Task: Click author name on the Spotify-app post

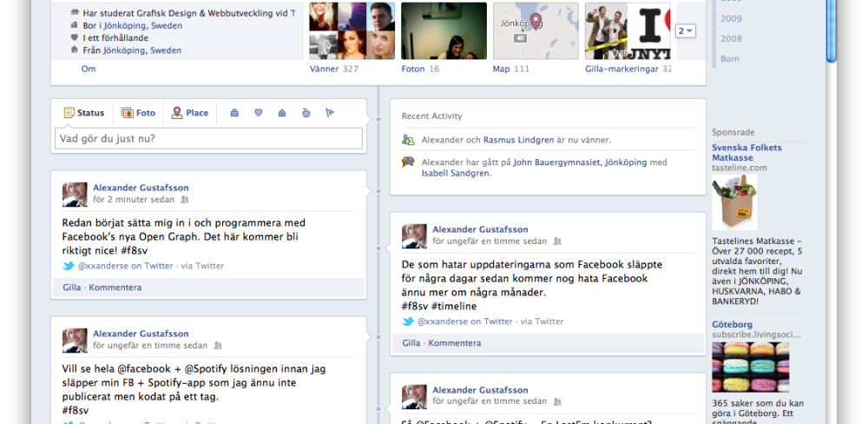Action: tap(141, 333)
